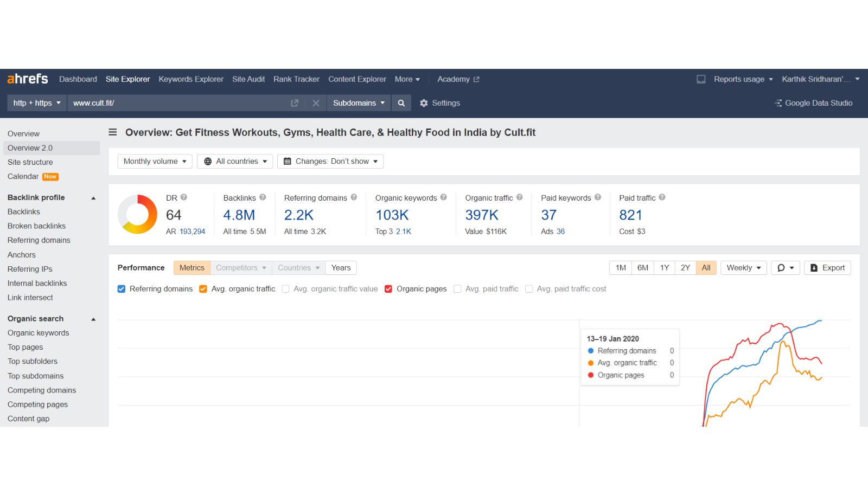
Task: Toggle Referring domains checkbox
Action: click(122, 289)
